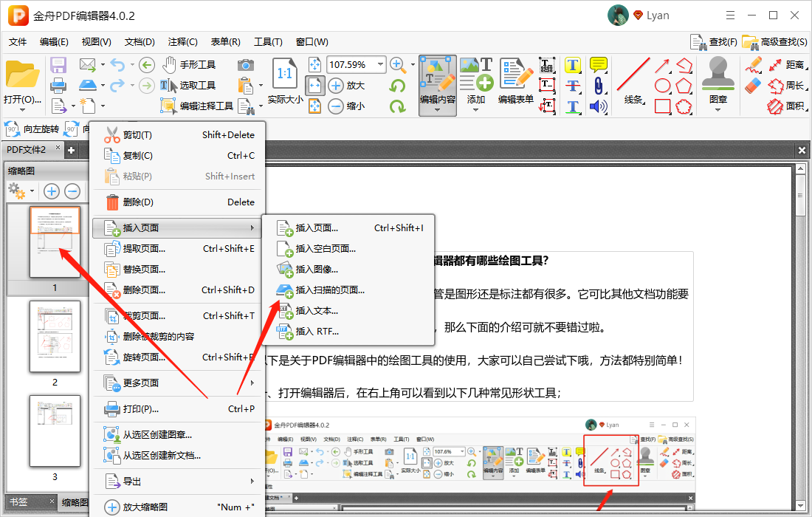The image size is (812, 517).
Task: Click the eraser tool icon
Action: click(x=754, y=86)
